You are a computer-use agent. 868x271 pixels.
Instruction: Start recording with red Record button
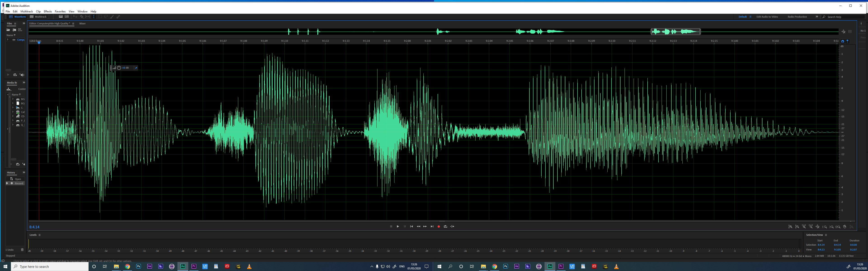[x=439, y=227]
